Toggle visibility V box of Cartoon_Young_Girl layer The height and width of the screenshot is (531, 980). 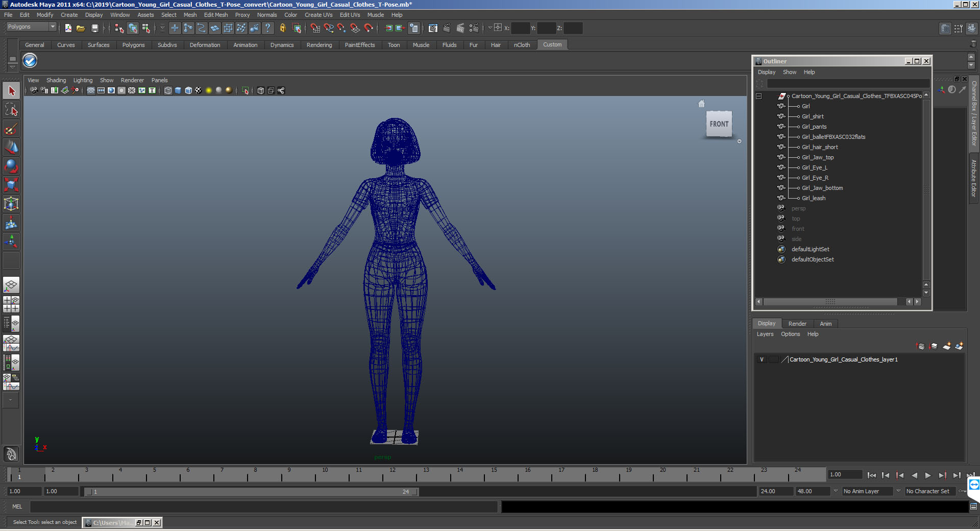(762, 359)
